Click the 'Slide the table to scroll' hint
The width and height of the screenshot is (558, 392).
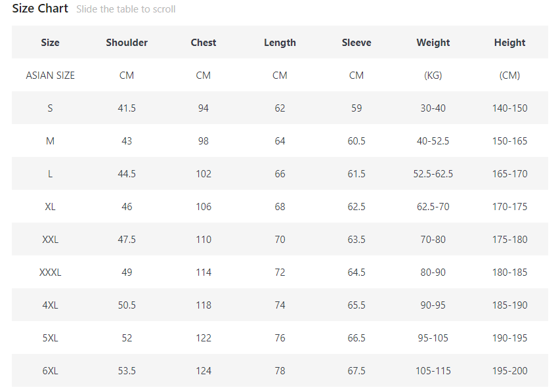tap(125, 9)
